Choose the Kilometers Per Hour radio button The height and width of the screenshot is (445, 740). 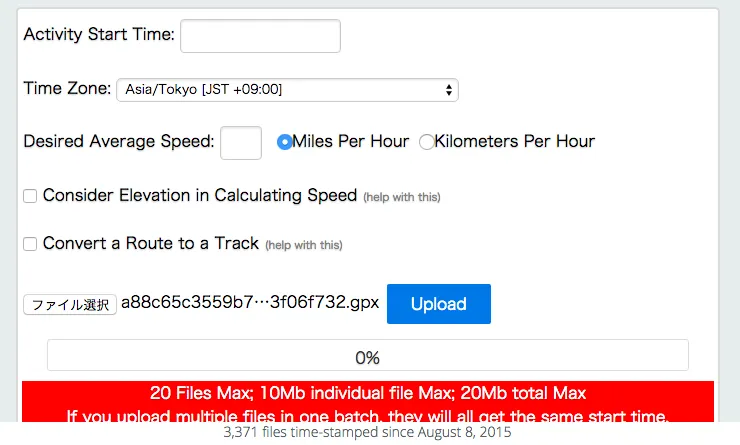(427, 142)
